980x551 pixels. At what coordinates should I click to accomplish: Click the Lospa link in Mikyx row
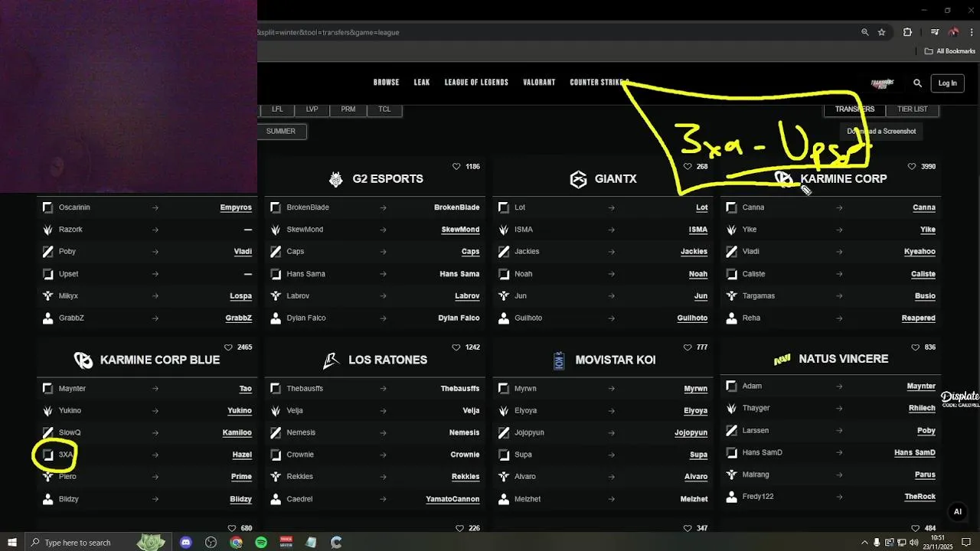[240, 296]
